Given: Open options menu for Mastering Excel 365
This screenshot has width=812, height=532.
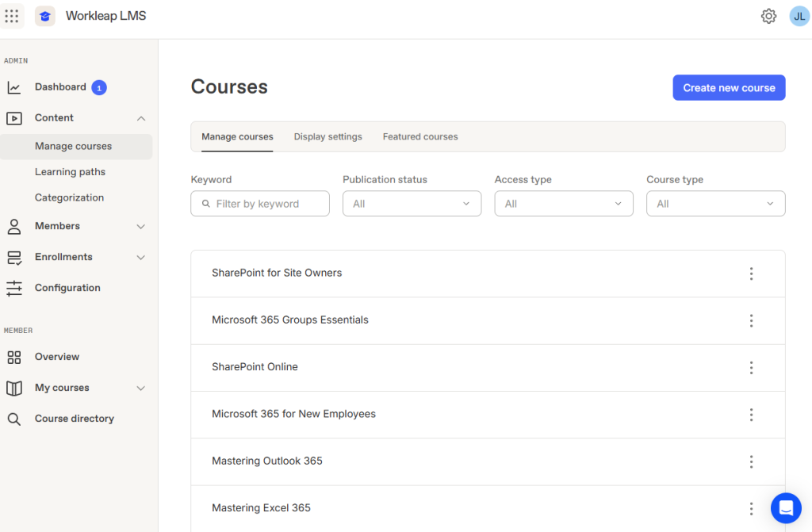Looking at the screenshot, I should click(751, 509).
